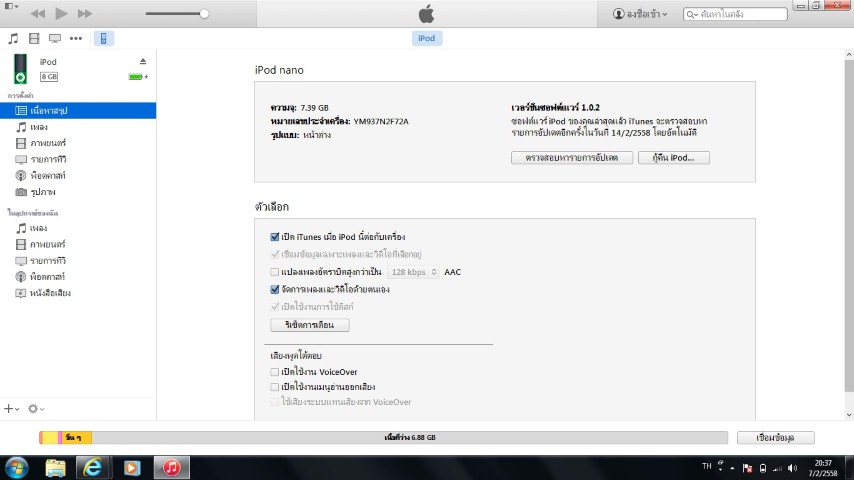This screenshot has width=854, height=480.
Task: Launch iTunes from the Windows taskbar
Action: pos(172,467)
